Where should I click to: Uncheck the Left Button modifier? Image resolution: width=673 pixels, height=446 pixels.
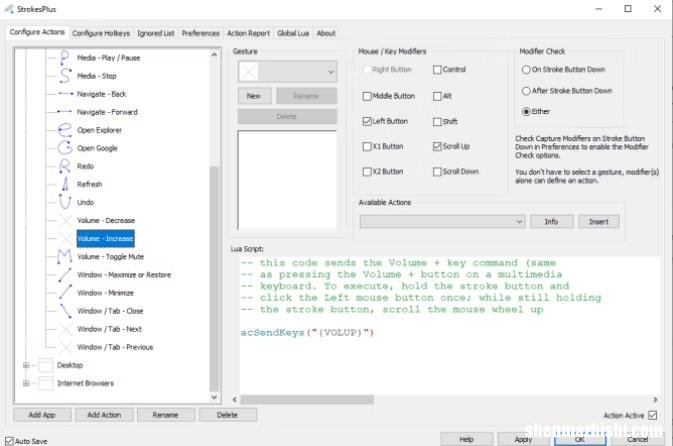pyautogui.click(x=367, y=121)
